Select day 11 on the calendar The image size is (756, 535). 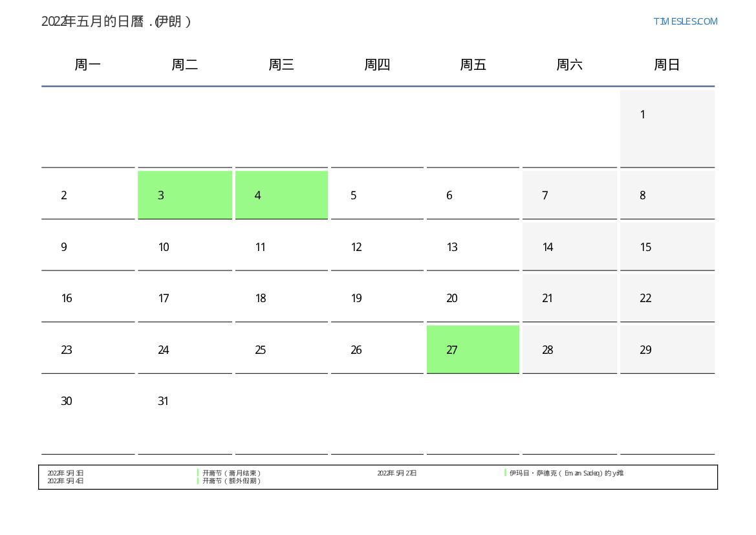tap(281, 246)
